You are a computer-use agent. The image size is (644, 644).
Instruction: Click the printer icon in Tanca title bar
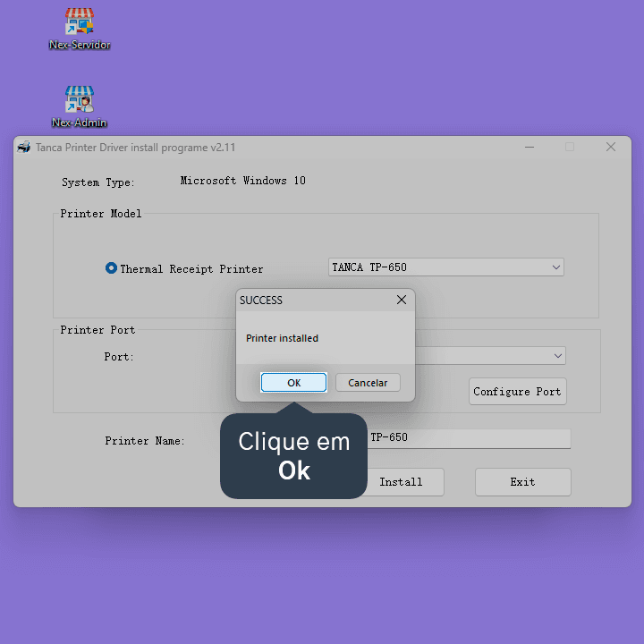coord(24,147)
